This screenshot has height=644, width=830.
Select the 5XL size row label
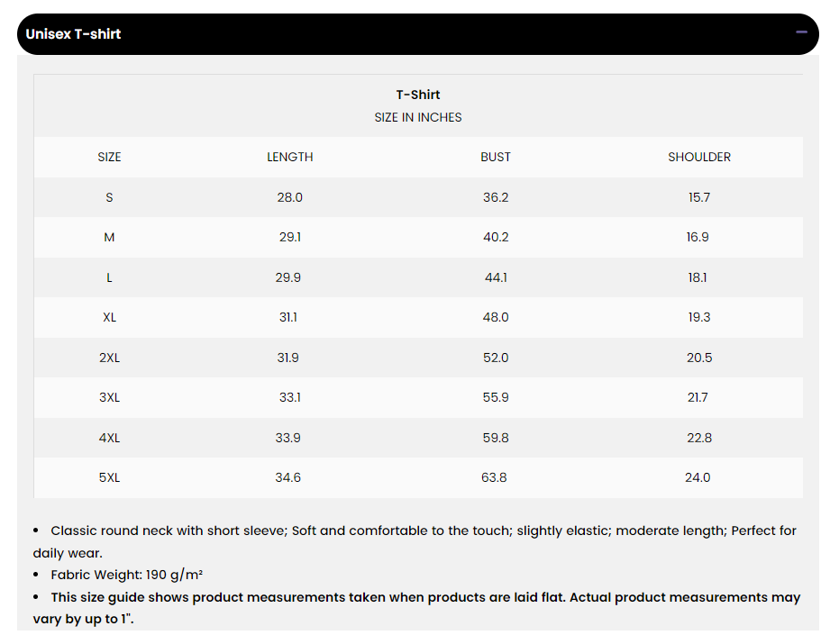point(109,477)
